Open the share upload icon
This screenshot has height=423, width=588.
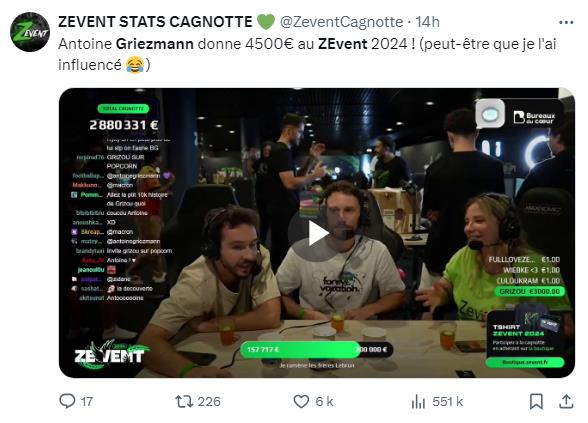566,401
